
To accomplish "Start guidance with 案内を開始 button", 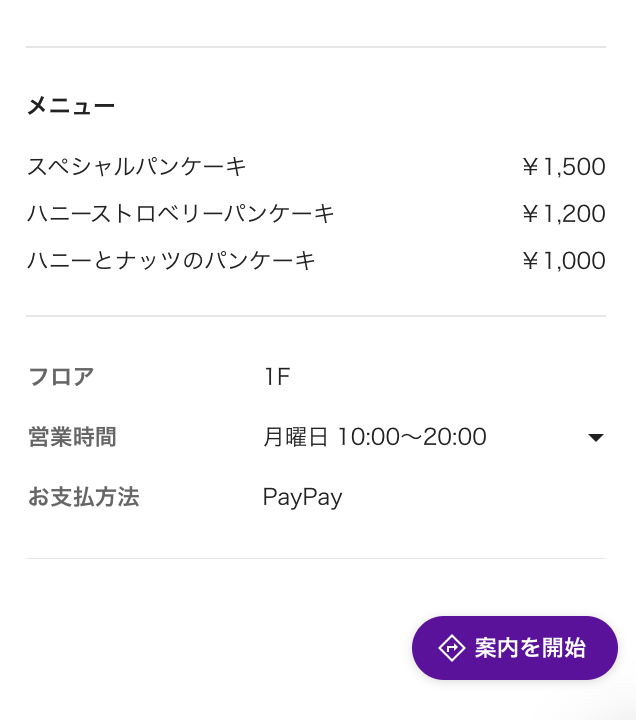I will pos(515,648).
